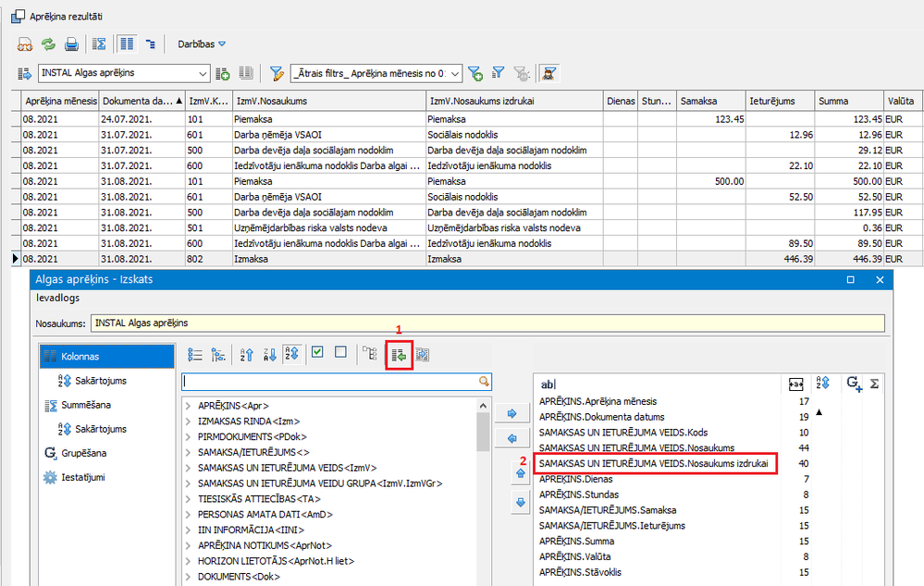Screen dimensions: 924x586
Task: Click the printer icon
Action: pyautogui.click(x=71, y=44)
